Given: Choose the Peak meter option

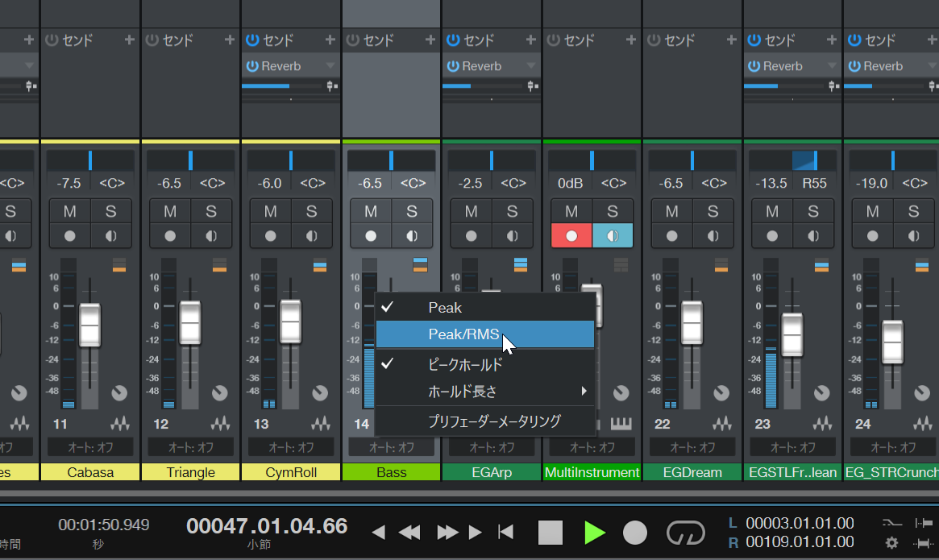Looking at the screenshot, I should click(485, 307).
